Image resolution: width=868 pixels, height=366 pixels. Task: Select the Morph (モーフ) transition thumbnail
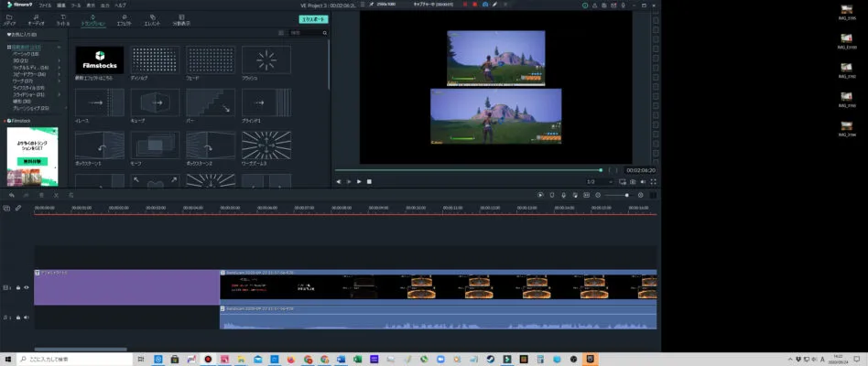pos(155,145)
